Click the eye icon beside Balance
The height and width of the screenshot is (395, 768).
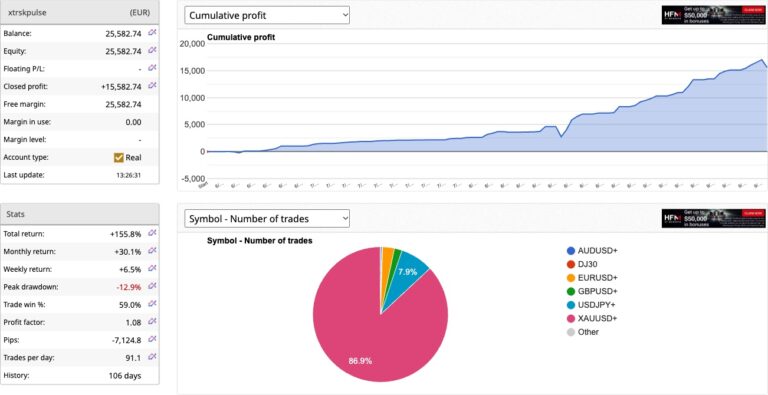152,33
